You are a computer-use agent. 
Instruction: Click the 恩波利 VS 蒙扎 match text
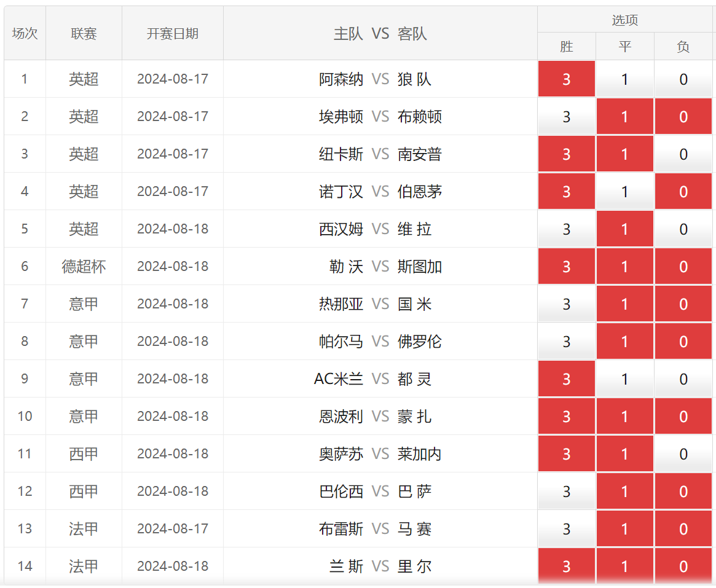pyautogui.click(x=375, y=416)
